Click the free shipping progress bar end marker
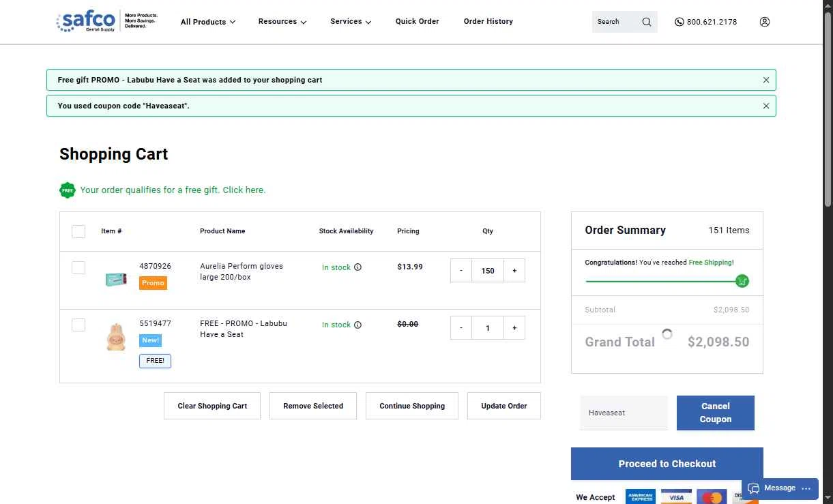This screenshot has width=833, height=504. coord(742,281)
